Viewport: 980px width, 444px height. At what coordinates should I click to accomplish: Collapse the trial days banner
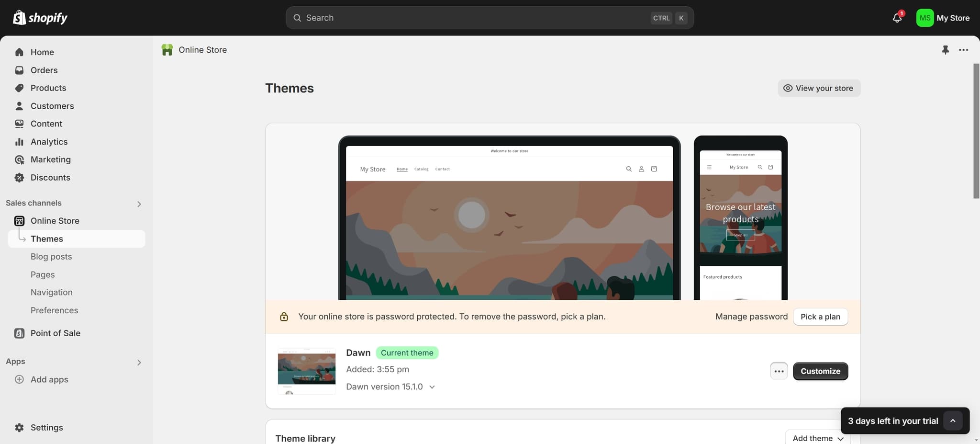tap(953, 421)
